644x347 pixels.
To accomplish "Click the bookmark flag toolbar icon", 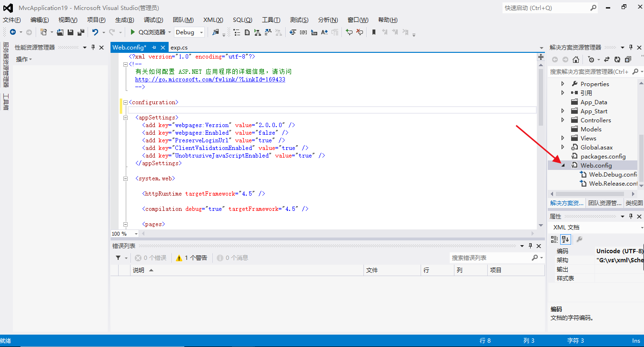I will coord(374,32).
